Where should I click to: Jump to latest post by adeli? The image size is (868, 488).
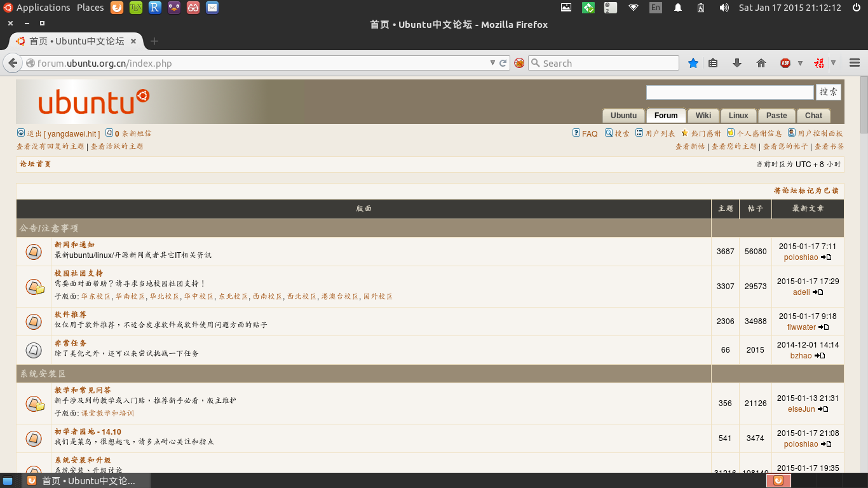(818, 292)
